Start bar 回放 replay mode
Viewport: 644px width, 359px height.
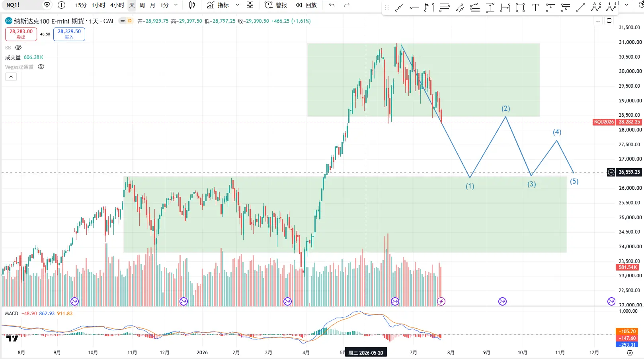point(306,5)
